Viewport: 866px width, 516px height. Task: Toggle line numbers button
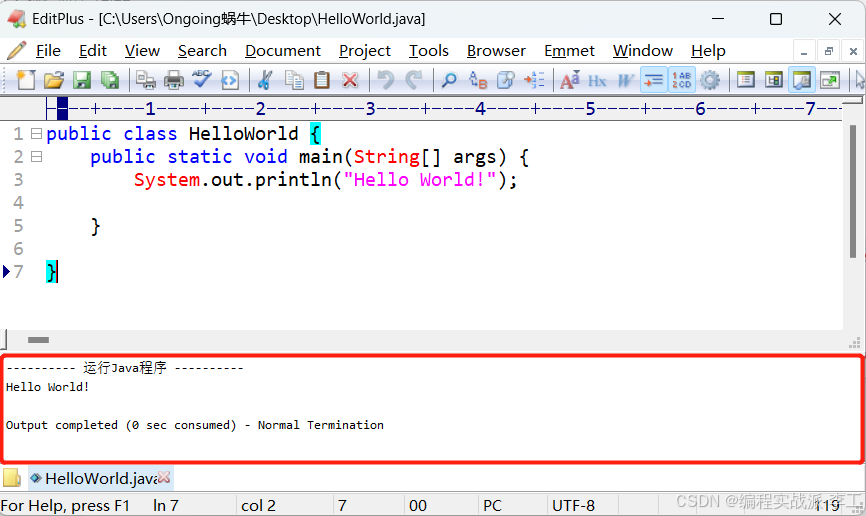[x=682, y=80]
